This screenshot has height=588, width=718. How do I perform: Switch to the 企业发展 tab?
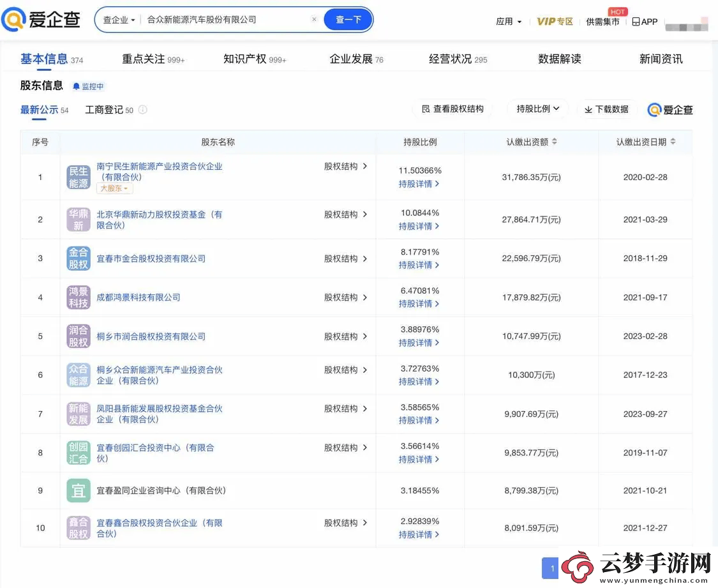pyautogui.click(x=356, y=59)
